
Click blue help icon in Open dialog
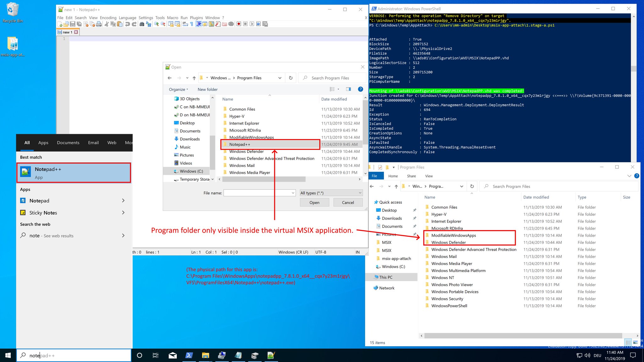pos(360,89)
